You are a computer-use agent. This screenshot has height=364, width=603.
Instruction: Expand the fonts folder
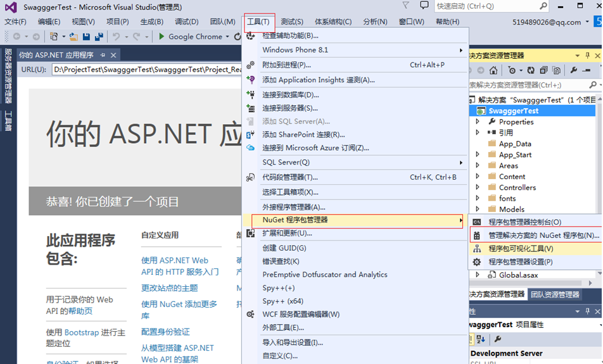[478, 198]
